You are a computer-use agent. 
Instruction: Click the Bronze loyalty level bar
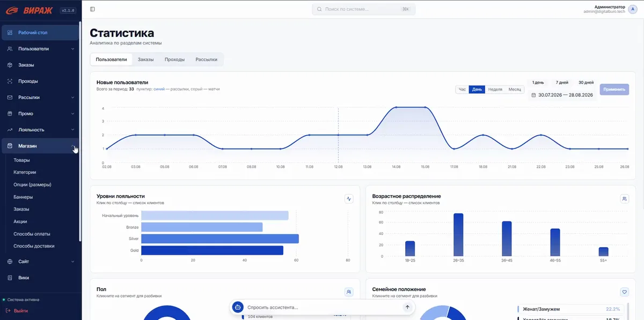point(202,227)
